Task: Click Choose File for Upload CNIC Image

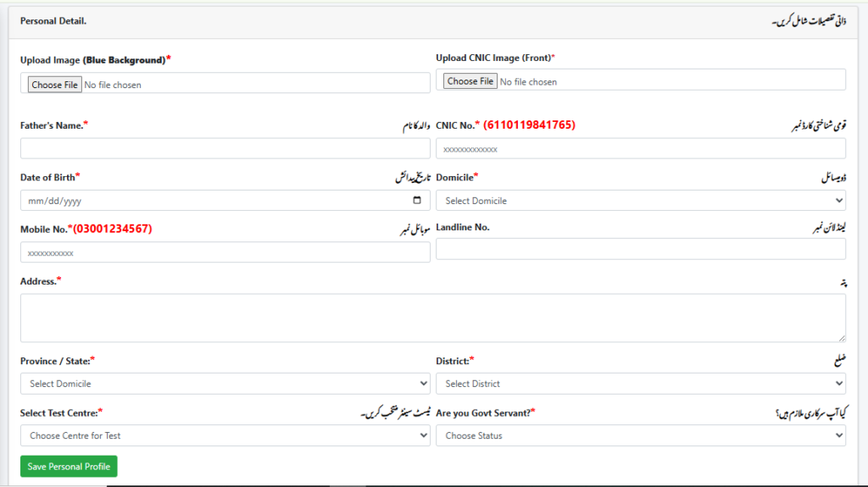Action: pyautogui.click(x=470, y=81)
